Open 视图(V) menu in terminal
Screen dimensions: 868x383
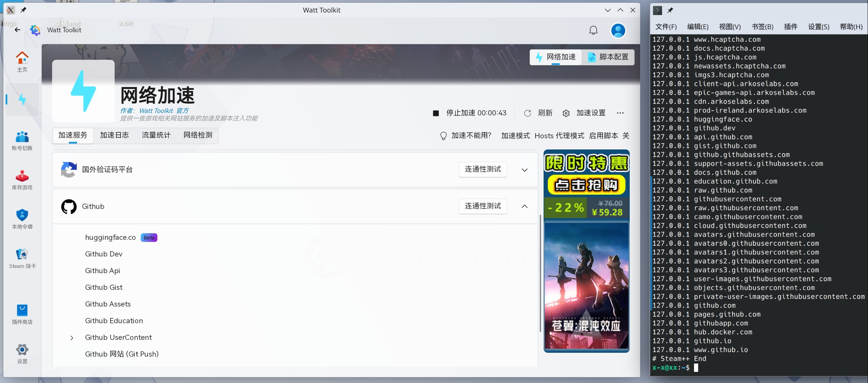[x=730, y=27]
